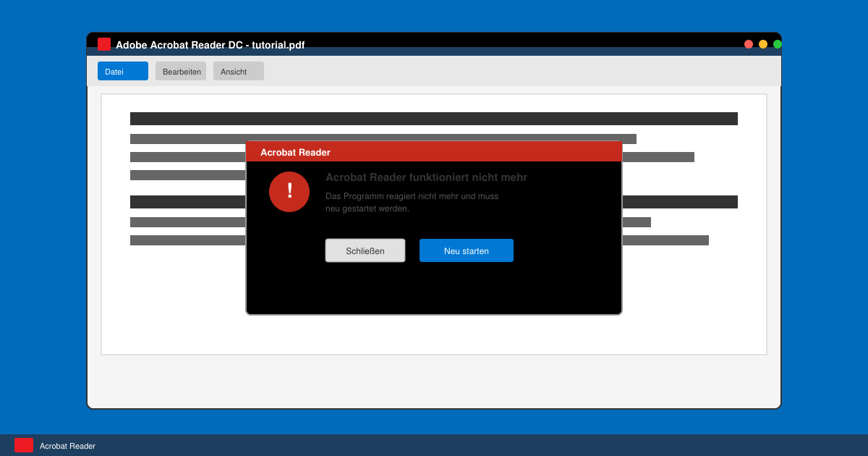Click the red exclamation error icon
Viewport: 868px width, 456px height.
point(289,192)
